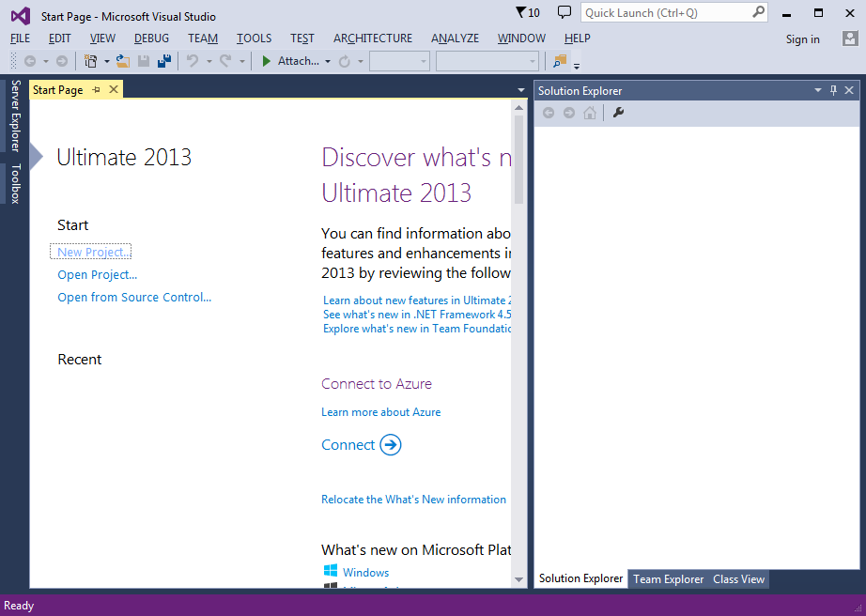Open the EDIT menu
This screenshot has height=616, width=866.
(60, 38)
